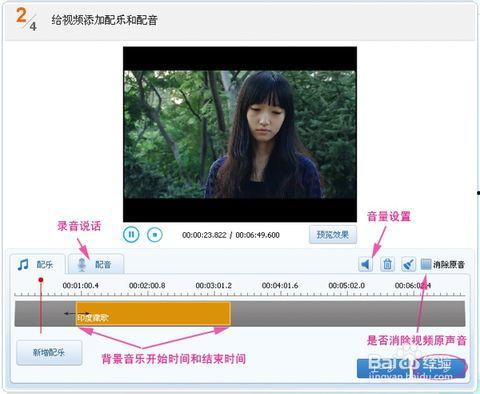
Task: Click the 00:01:00.4 time label
Action: (81, 286)
